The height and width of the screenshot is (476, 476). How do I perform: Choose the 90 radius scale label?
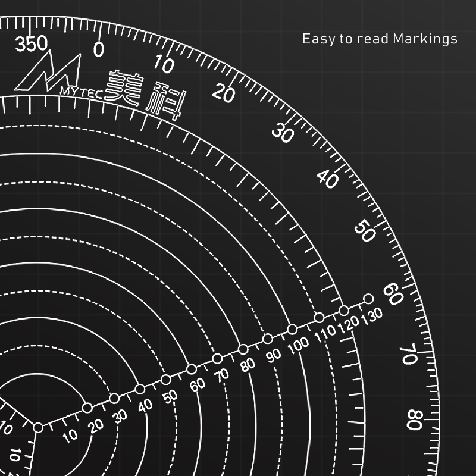pos(274,356)
